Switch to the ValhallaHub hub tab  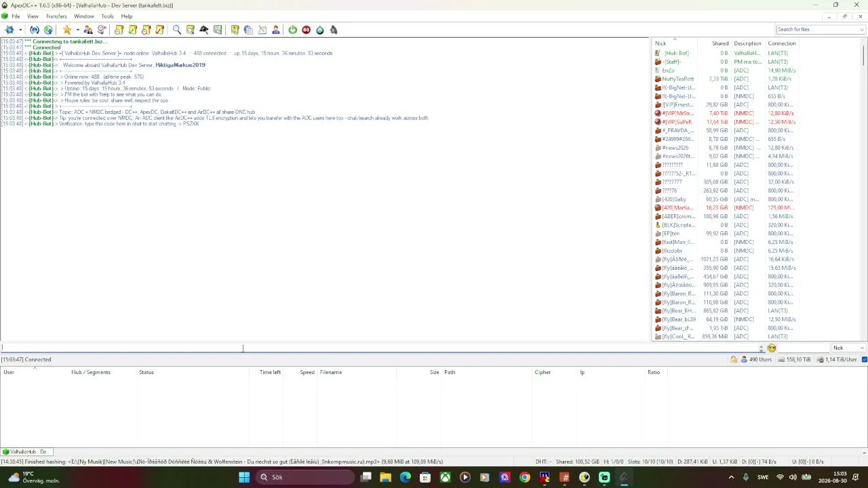pyautogui.click(x=25, y=452)
